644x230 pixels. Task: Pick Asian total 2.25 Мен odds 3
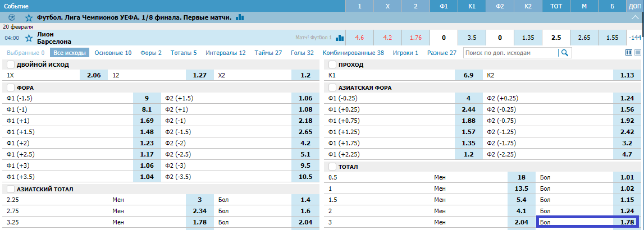point(200,200)
